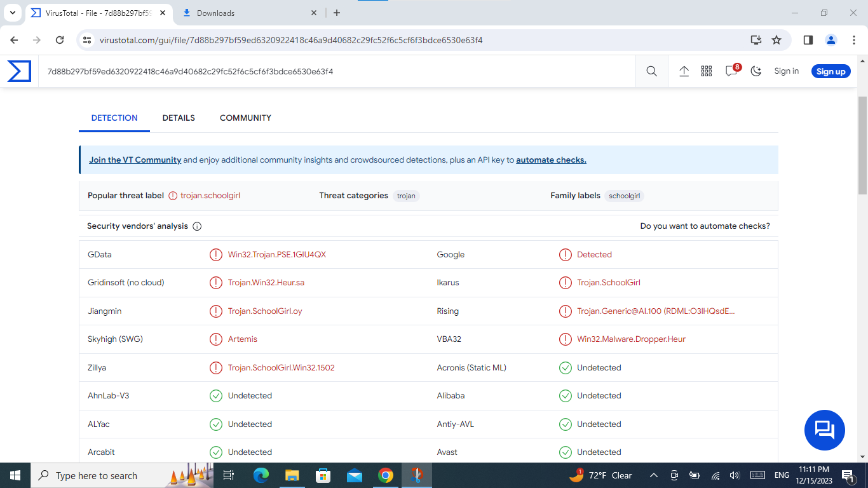This screenshot has height=488, width=868.
Task: Click Join the VT Community link
Action: pos(135,160)
